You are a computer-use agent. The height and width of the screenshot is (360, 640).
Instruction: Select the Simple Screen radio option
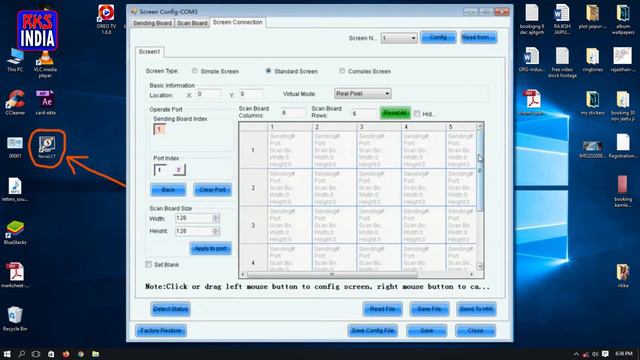tap(195, 71)
